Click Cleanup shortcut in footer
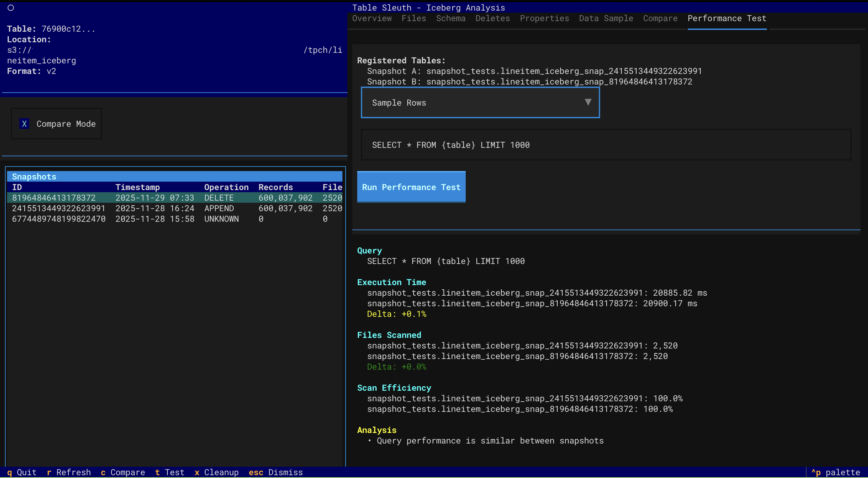Image resolution: width=868 pixels, height=478 pixels. point(216,472)
